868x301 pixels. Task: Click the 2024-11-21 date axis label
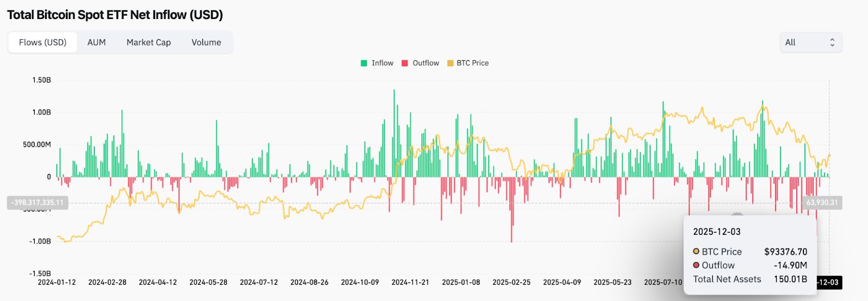click(410, 283)
